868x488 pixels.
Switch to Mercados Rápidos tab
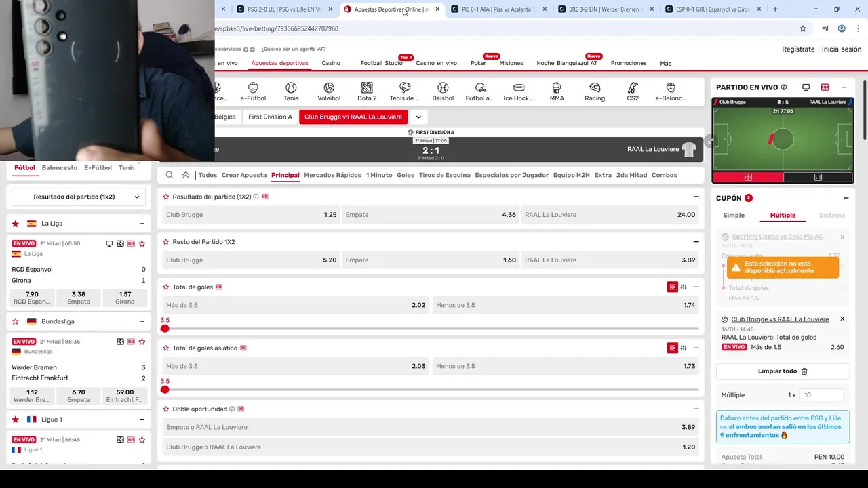coord(332,175)
